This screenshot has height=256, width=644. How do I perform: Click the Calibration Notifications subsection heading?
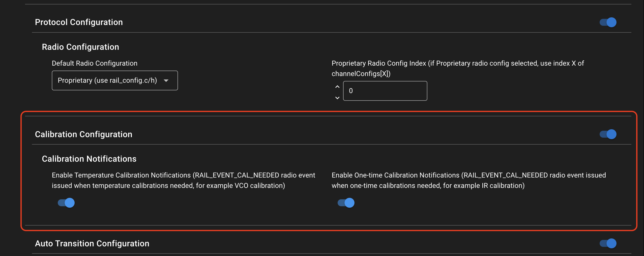(89, 159)
